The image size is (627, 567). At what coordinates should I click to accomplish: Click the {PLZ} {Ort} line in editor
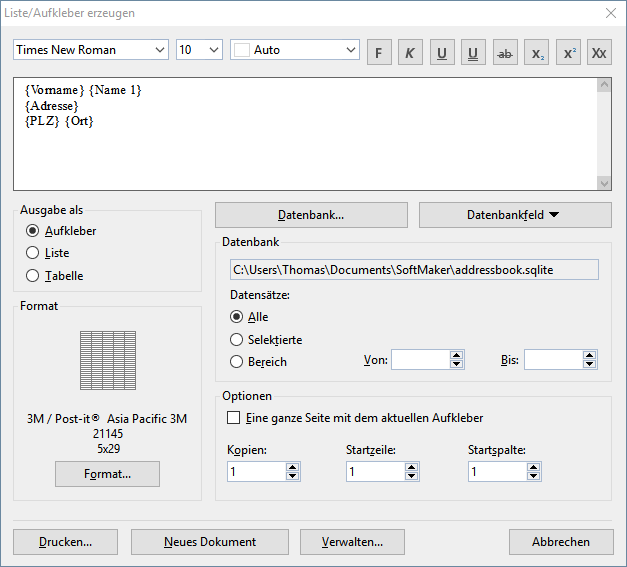[59, 121]
